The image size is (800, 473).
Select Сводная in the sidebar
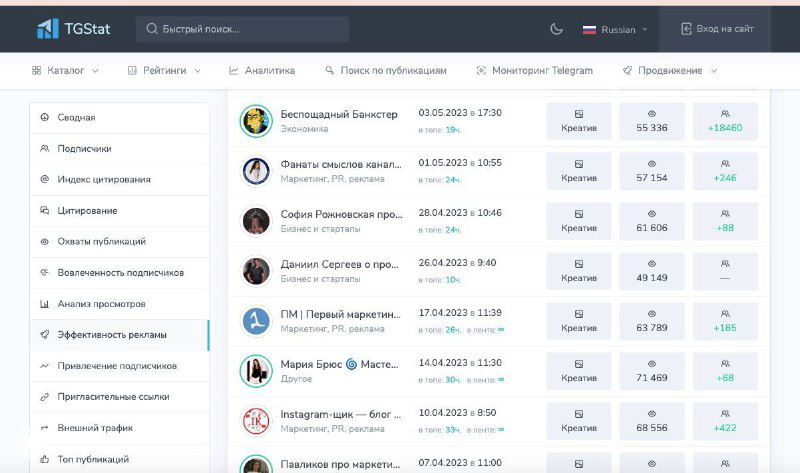[76, 118]
